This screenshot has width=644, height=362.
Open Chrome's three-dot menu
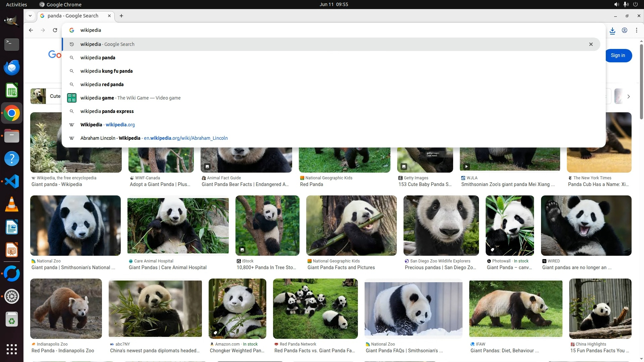pyautogui.click(x=637, y=30)
